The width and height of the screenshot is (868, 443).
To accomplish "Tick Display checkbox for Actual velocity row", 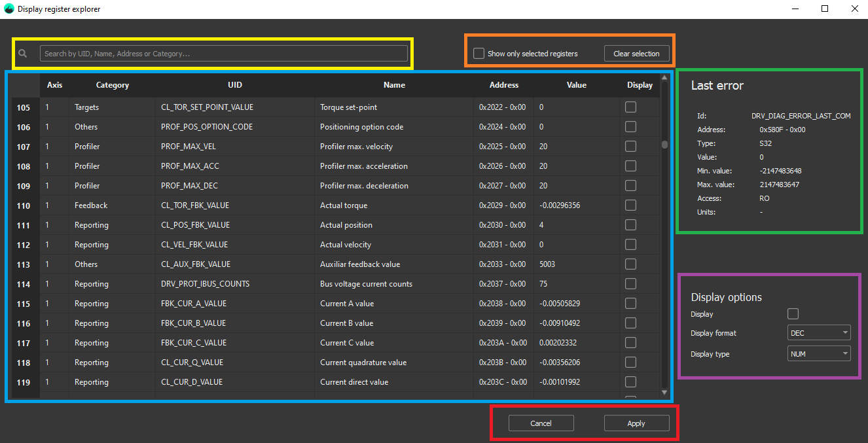I will pos(630,245).
